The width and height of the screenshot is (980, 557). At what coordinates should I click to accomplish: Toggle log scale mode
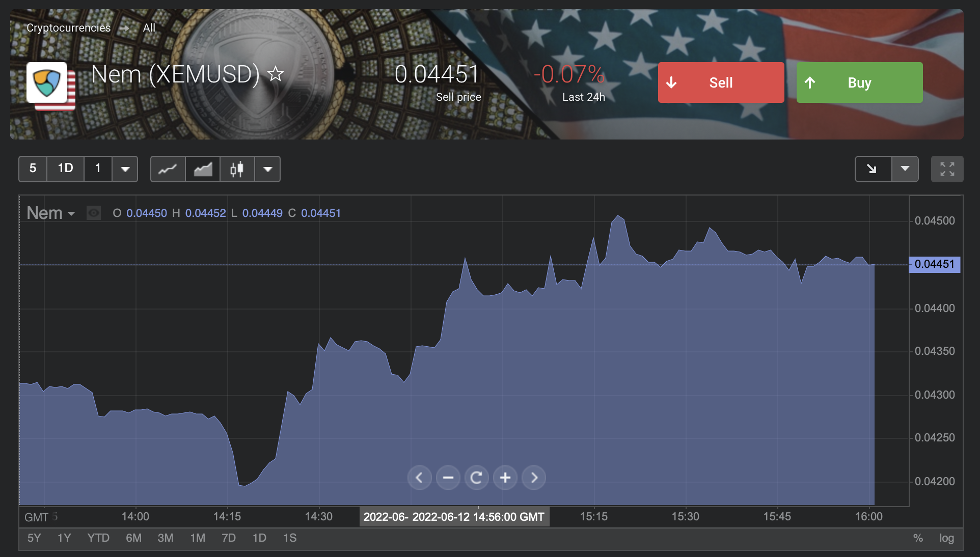pos(946,538)
